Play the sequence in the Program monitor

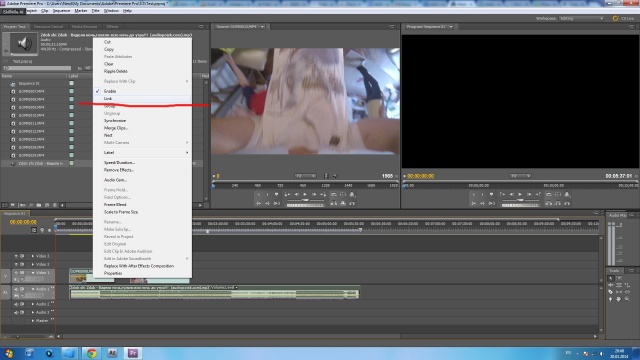coord(520,195)
